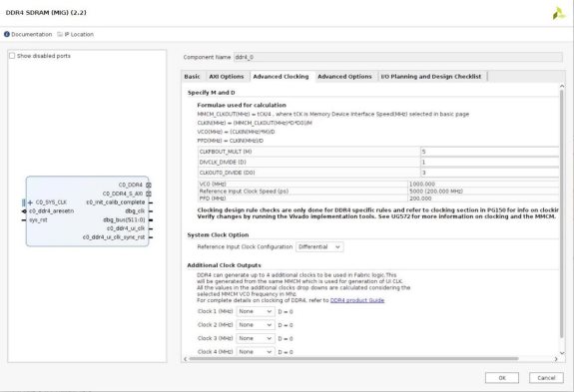Click the scroll left arrow

(x=186, y=359)
